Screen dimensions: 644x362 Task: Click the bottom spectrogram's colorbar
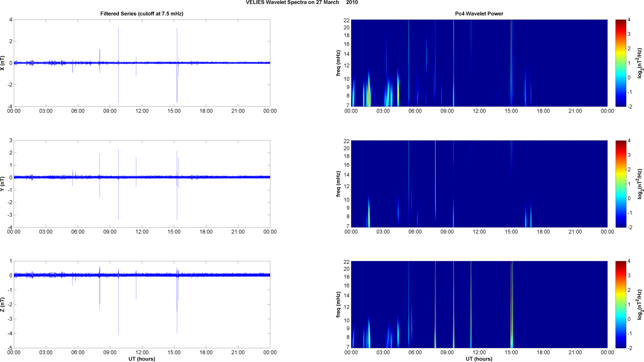[621, 305]
